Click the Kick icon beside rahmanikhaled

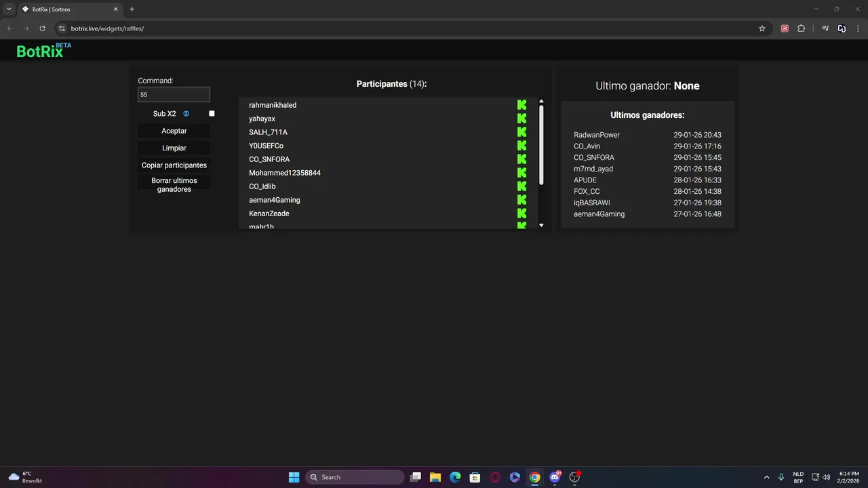tap(521, 105)
